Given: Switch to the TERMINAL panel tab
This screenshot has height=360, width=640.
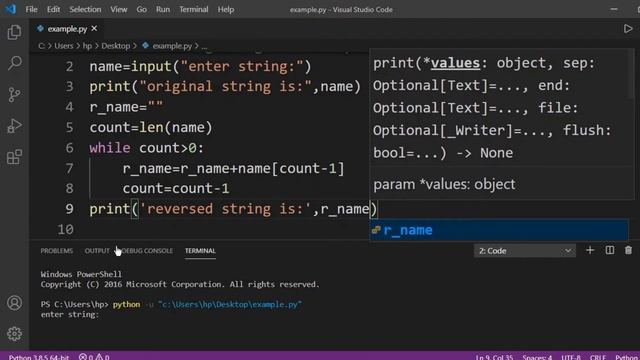Looking at the screenshot, I should tap(200, 251).
